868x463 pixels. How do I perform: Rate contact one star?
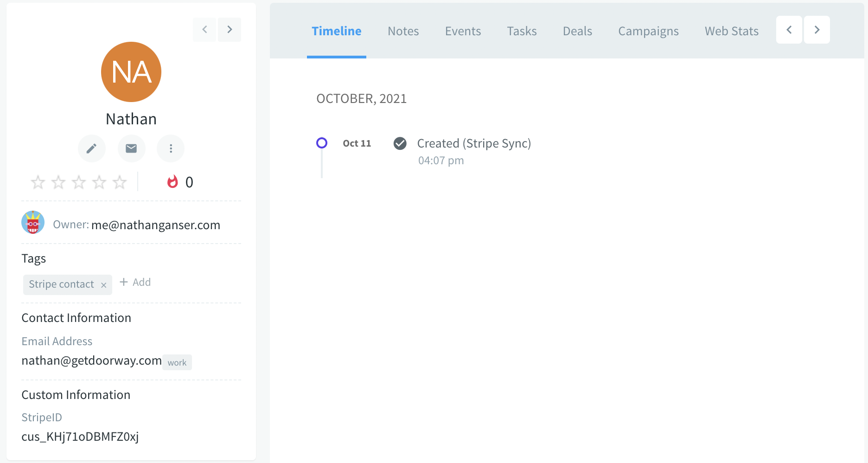[38, 182]
